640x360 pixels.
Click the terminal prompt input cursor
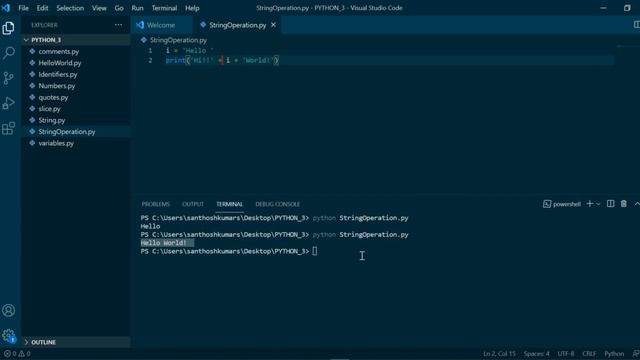315,251
